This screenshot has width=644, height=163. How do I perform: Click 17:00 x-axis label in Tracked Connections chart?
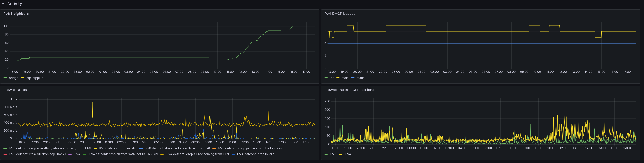pyautogui.click(x=627, y=148)
